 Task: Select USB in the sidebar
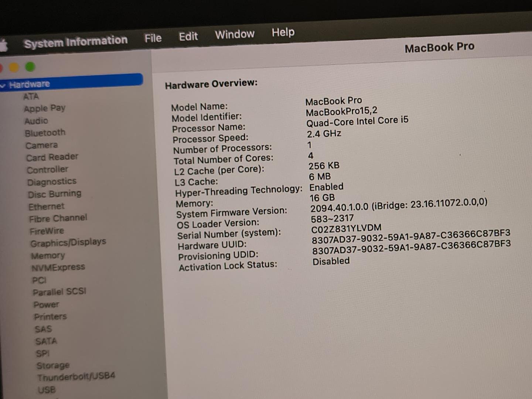click(x=47, y=390)
